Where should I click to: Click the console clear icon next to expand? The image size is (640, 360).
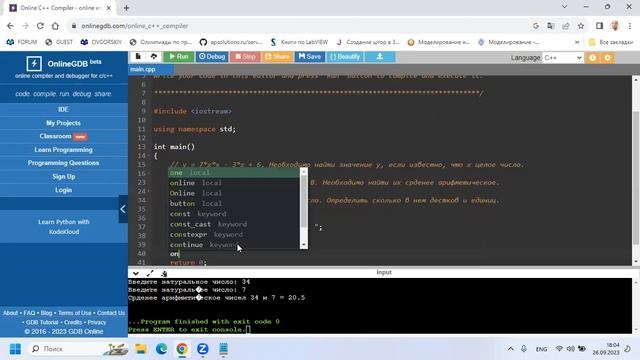pyautogui.click(x=164, y=273)
